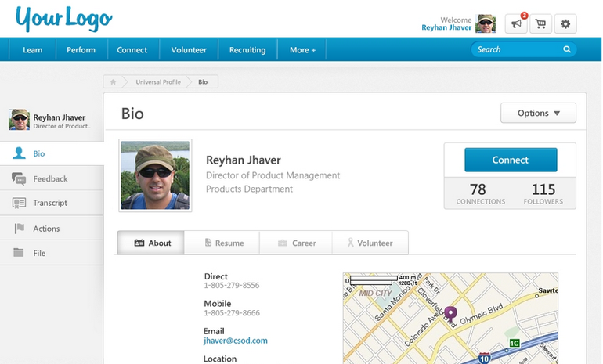Switch to the Resume tab
Screen dimensions: 603x364
pyautogui.click(x=224, y=243)
